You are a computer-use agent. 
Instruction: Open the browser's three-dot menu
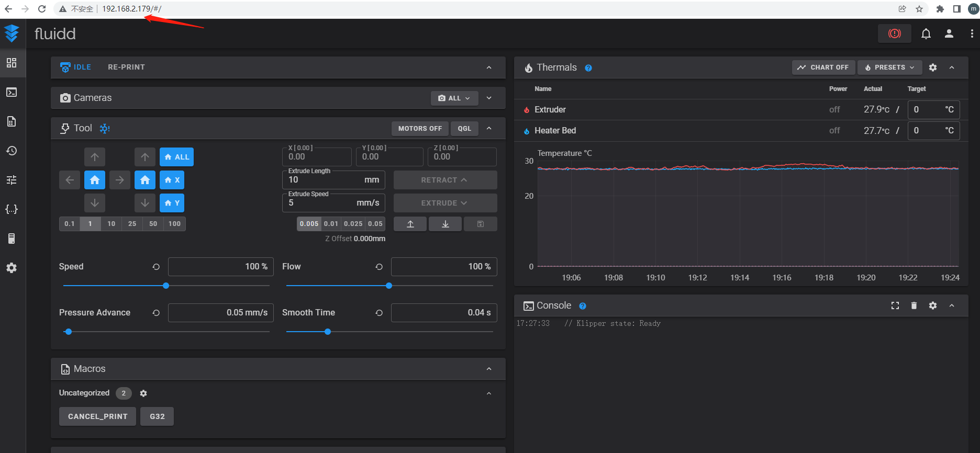pos(972,33)
